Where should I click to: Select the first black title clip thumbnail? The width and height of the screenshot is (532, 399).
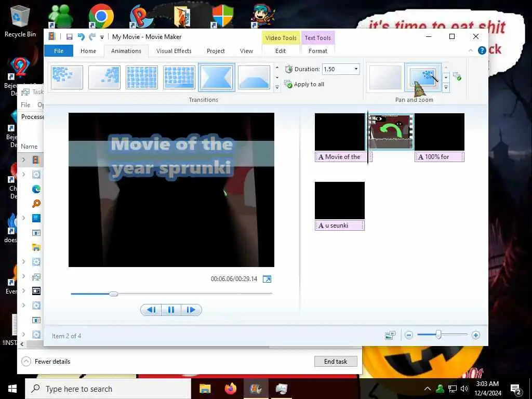click(x=340, y=132)
